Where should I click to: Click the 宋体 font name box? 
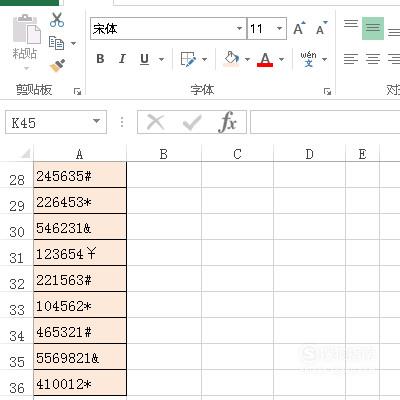tap(168, 29)
